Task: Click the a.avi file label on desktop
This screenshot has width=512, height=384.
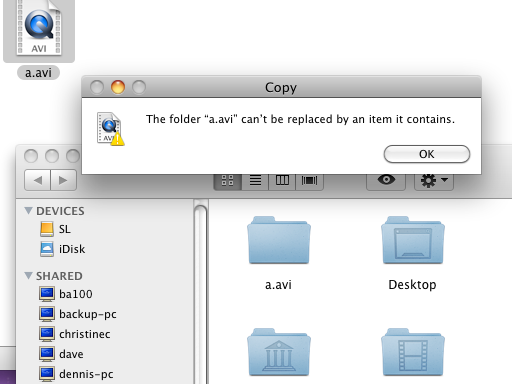Action: 38,72
